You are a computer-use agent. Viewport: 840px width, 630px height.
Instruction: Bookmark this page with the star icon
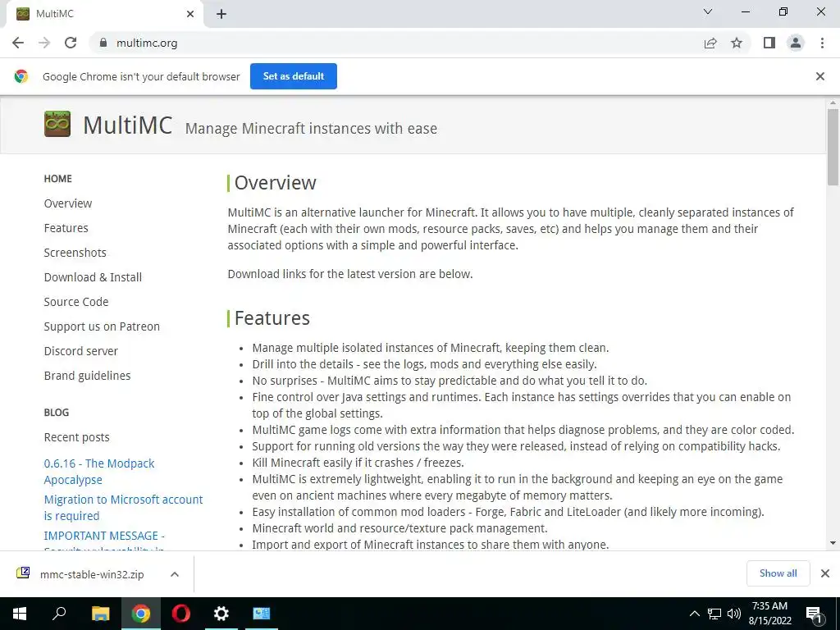click(x=737, y=43)
